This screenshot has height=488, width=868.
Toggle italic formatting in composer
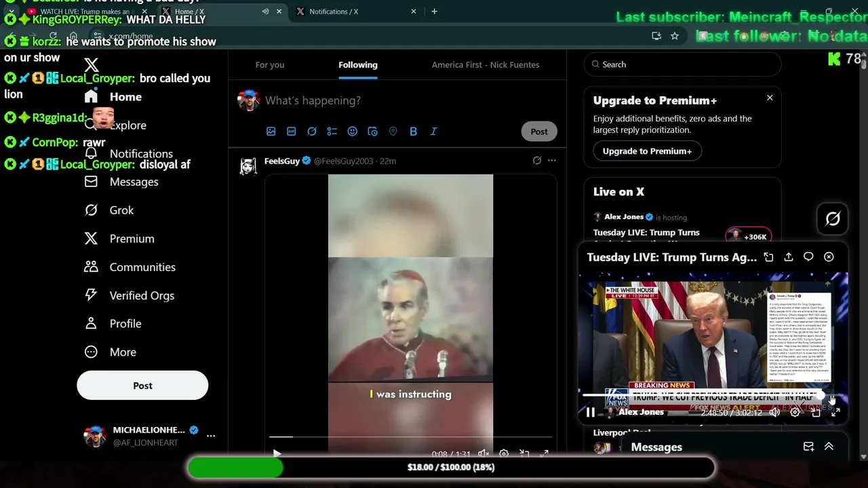[x=433, y=131]
